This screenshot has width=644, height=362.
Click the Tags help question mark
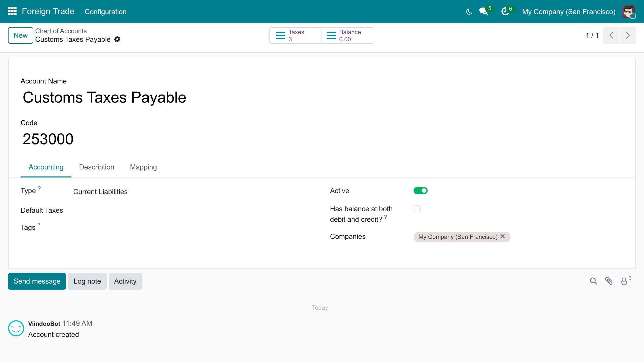click(x=39, y=225)
